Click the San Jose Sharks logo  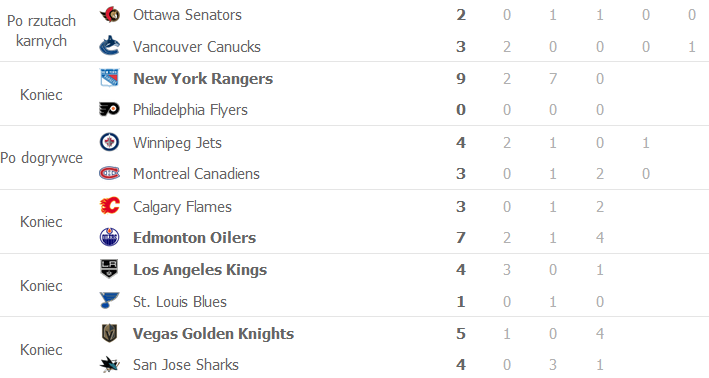point(109,364)
